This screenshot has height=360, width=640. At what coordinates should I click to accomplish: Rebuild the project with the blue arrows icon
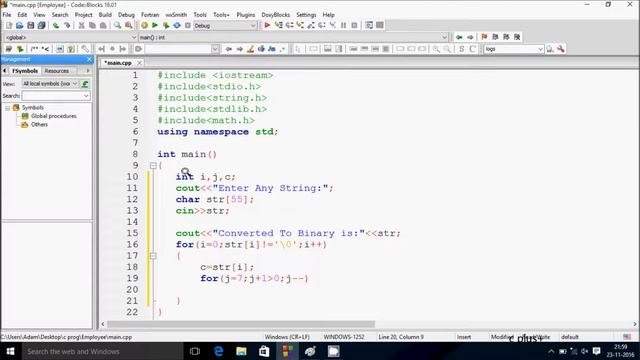[x=177, y=25]
